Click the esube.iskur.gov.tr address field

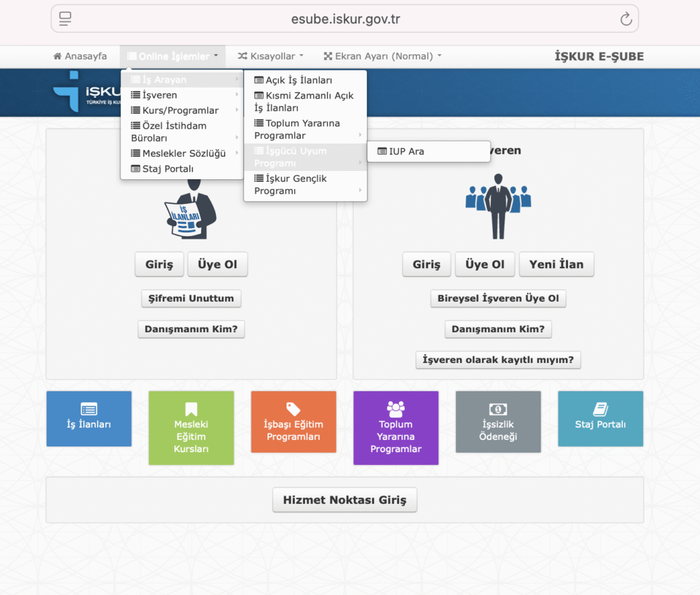pyautogui.click(x=345, y=18)
